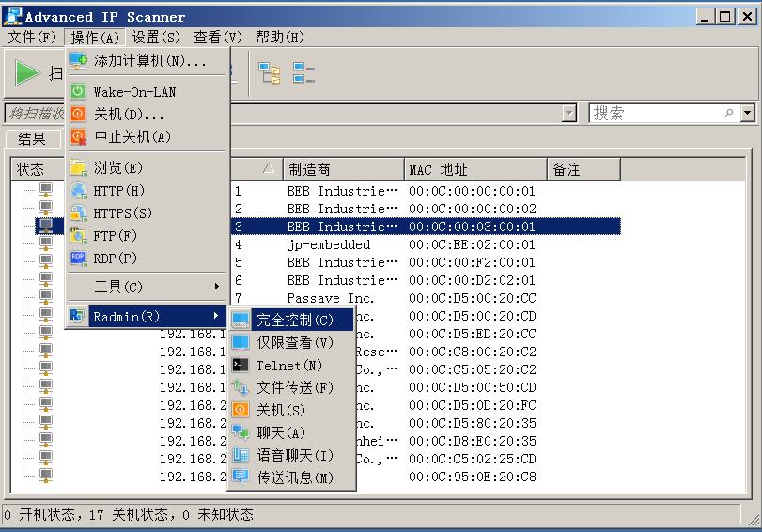Click the HTTP globe icon

pos(78,190)
